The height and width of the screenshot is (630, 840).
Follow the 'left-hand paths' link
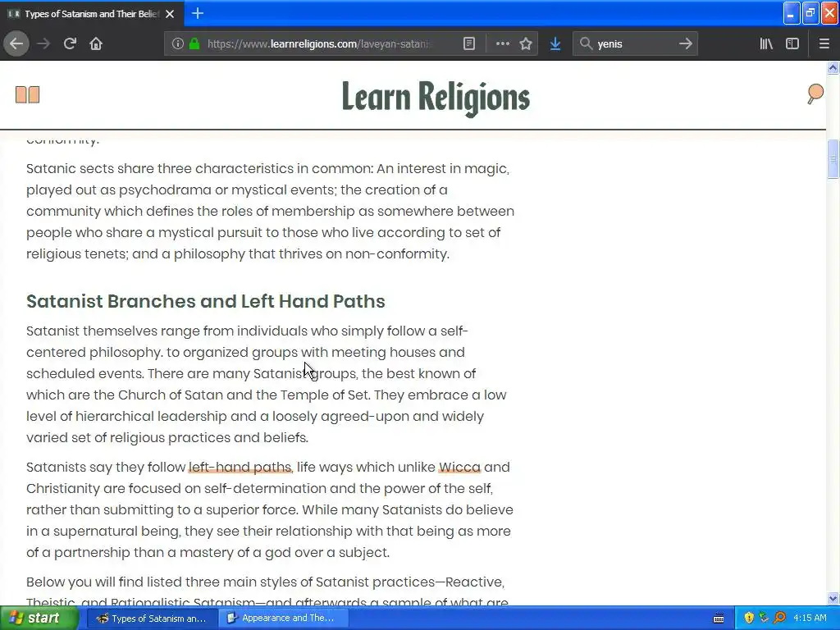[240, 467]
